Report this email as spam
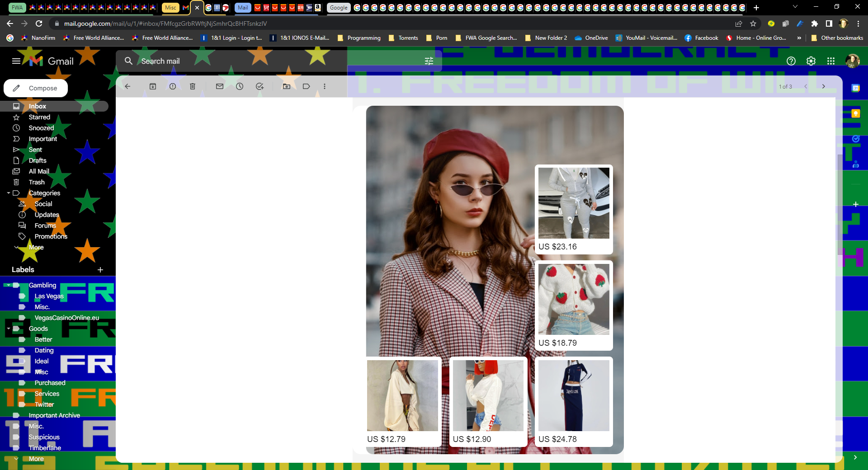 (x=173, y=86)
